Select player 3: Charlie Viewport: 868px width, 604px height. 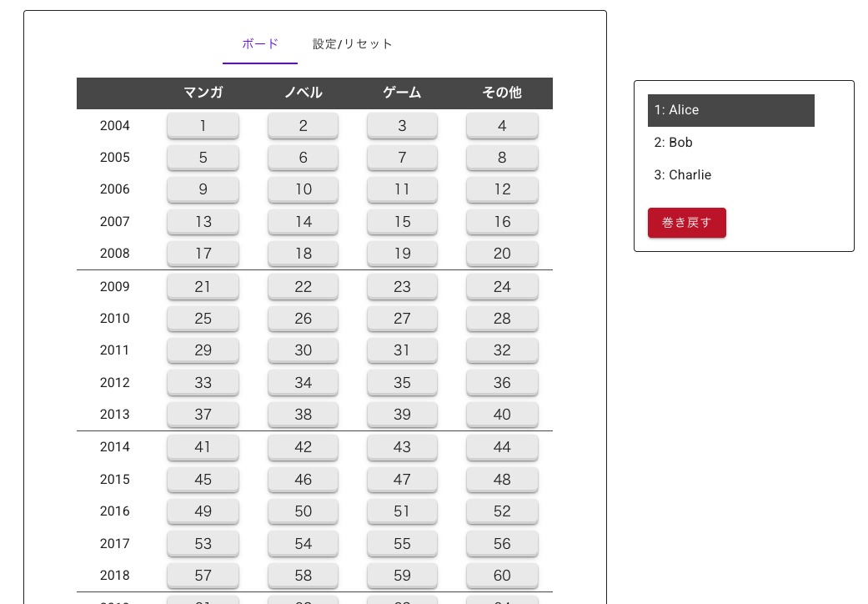(x=730, y=175)
